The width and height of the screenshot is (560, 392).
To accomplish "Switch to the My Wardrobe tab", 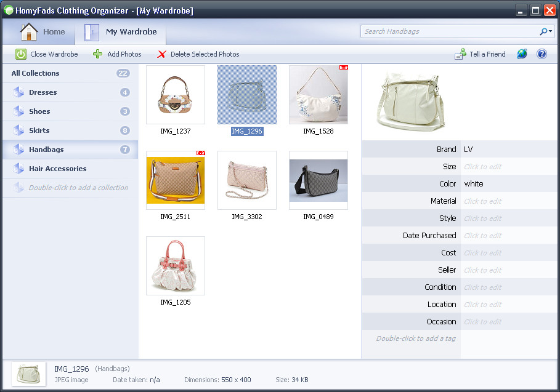I will click(121, 32).
